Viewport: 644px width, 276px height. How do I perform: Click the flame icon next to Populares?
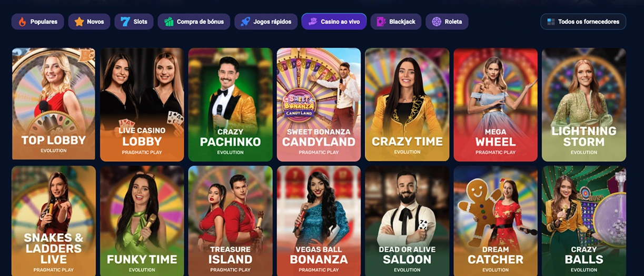coord(22,22)
